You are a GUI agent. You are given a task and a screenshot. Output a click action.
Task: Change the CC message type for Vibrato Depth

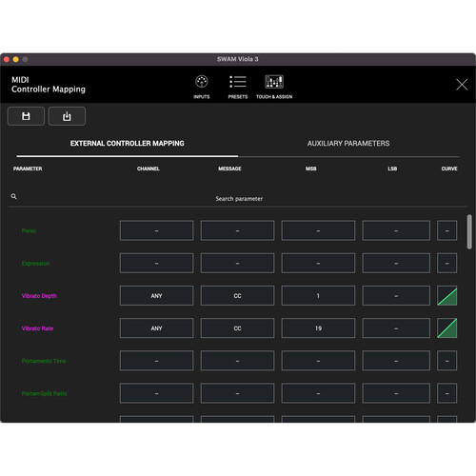point(237,296)
